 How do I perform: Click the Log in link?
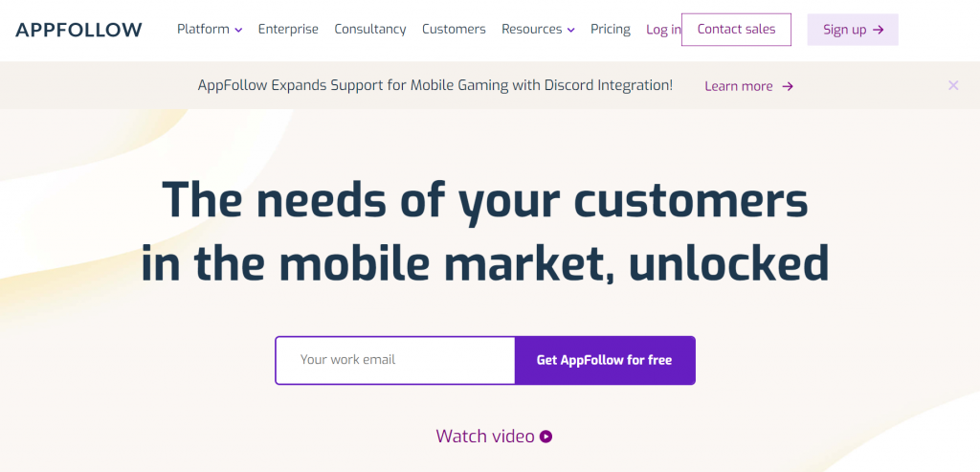point(664,30)
